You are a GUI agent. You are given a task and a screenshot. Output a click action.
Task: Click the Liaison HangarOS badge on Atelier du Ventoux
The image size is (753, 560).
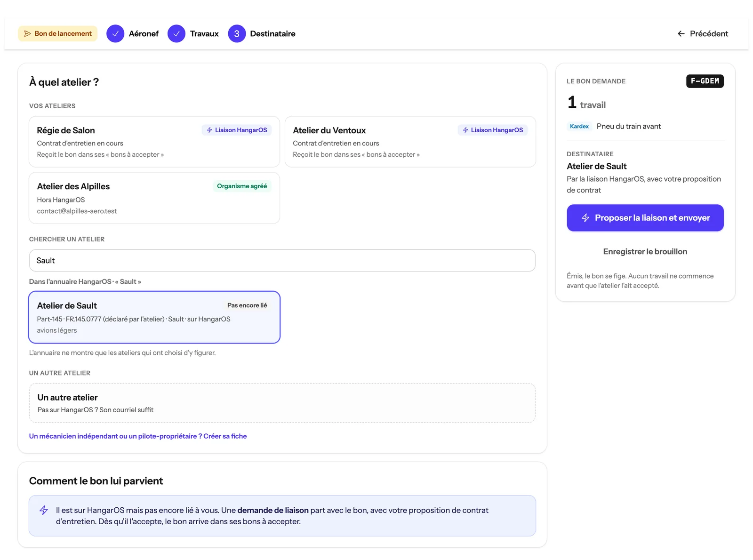tap(493, 130)
